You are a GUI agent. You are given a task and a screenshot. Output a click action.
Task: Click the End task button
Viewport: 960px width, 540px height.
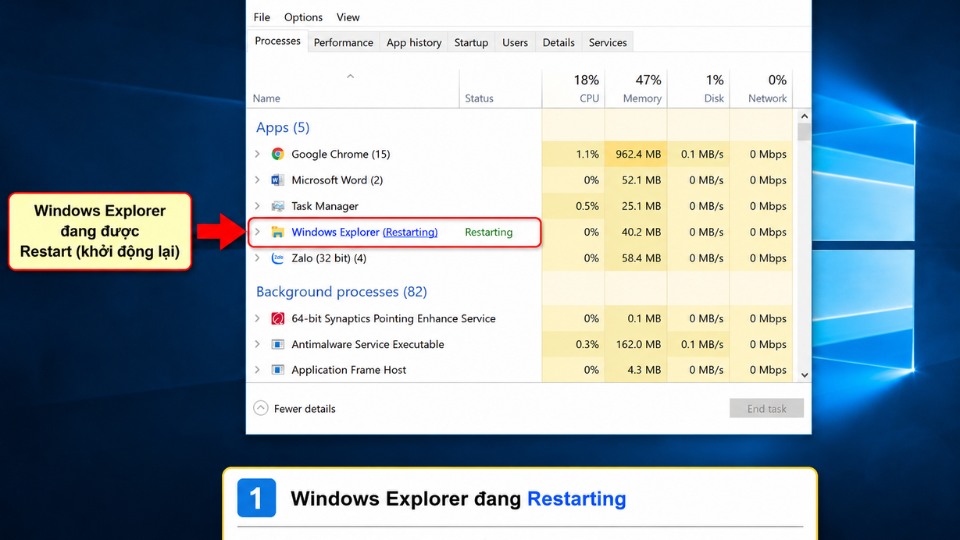[x=767, y=408]
